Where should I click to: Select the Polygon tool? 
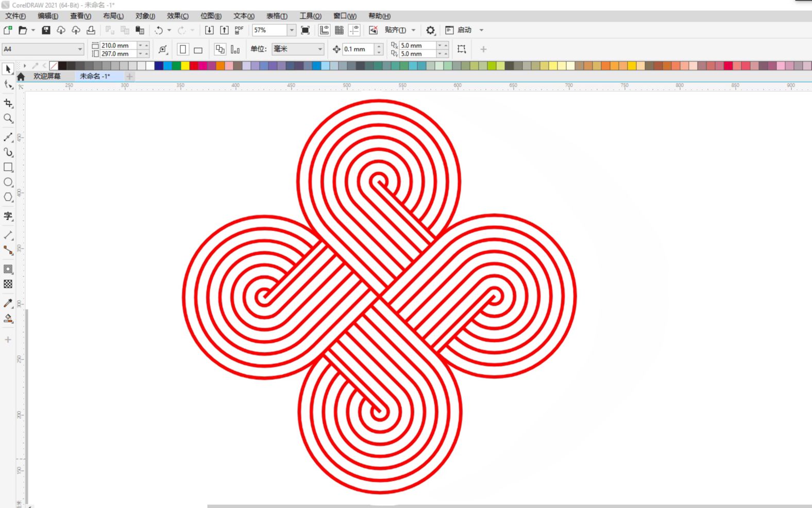coord(8,197)
